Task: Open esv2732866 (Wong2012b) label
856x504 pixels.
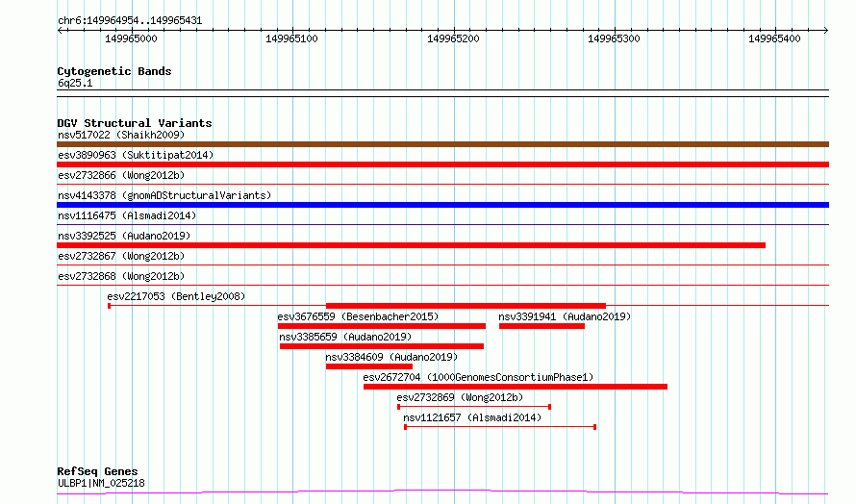Action: point(121,175)
